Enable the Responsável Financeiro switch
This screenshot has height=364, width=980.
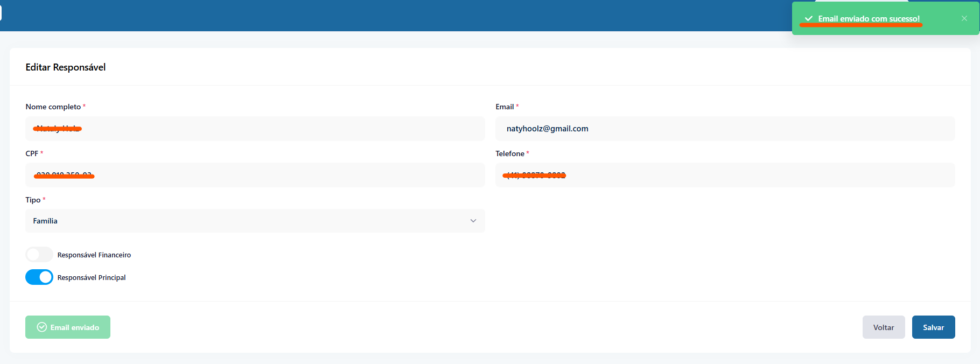pyautogui.click(x=39, y=254)
